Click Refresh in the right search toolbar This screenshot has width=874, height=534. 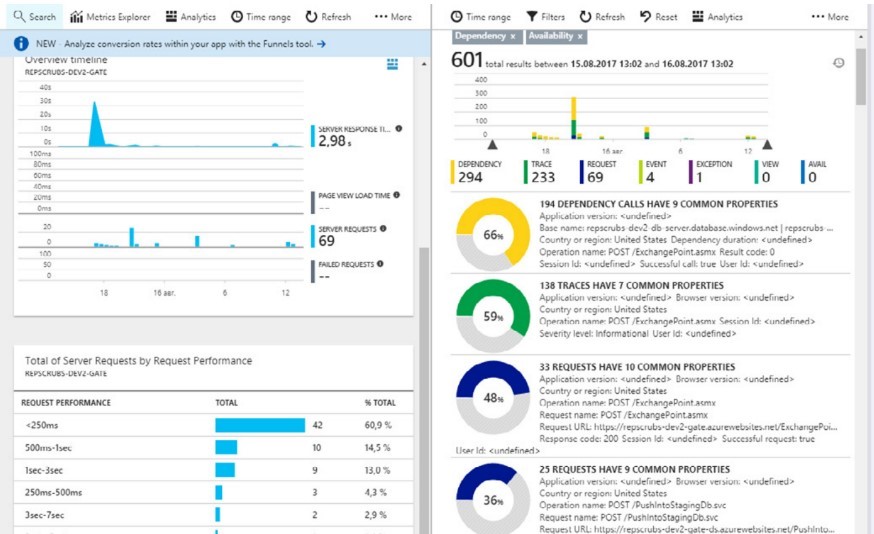pyautogui.click(x=602, y=17)
